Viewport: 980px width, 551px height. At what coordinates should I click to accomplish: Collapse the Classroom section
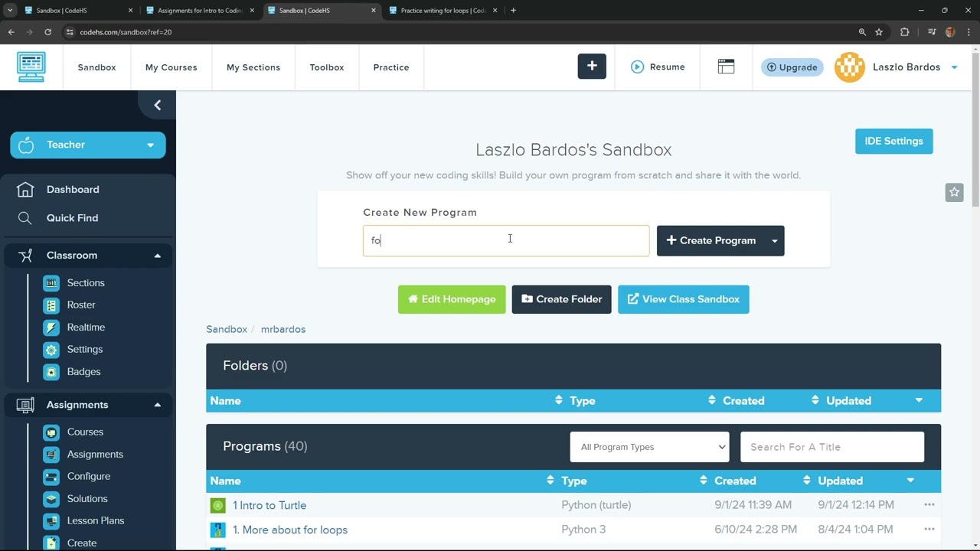tap(157, 256)
